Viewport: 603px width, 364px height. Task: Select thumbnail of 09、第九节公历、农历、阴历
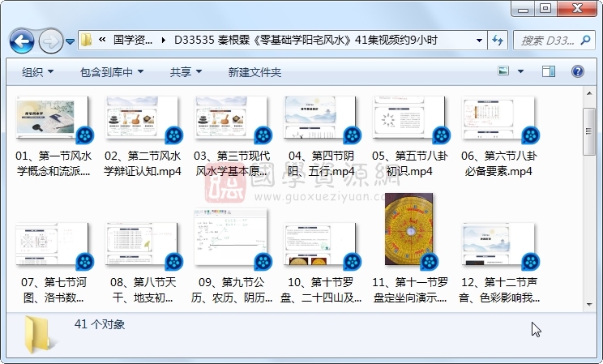coord(231,237)
